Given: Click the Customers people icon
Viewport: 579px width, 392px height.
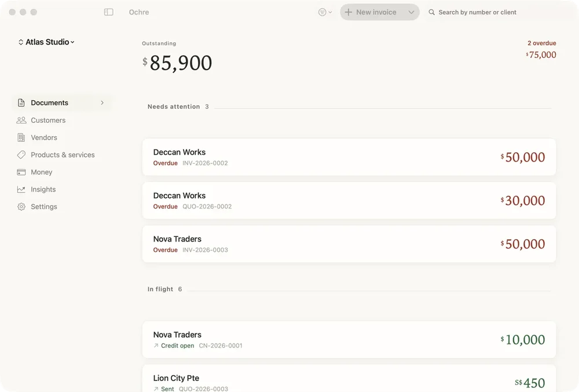Looking at the screenshot, I should (x=21, y=120).
